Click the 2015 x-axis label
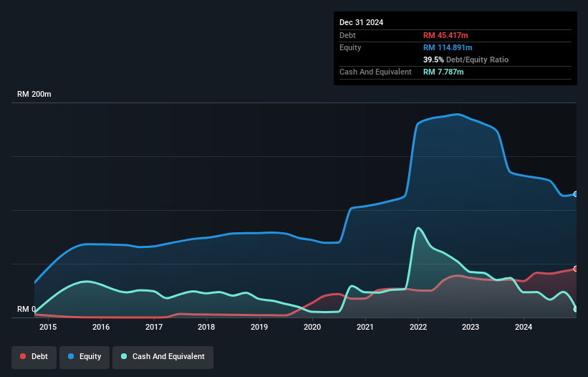588x377 pixels. (48, 327)
